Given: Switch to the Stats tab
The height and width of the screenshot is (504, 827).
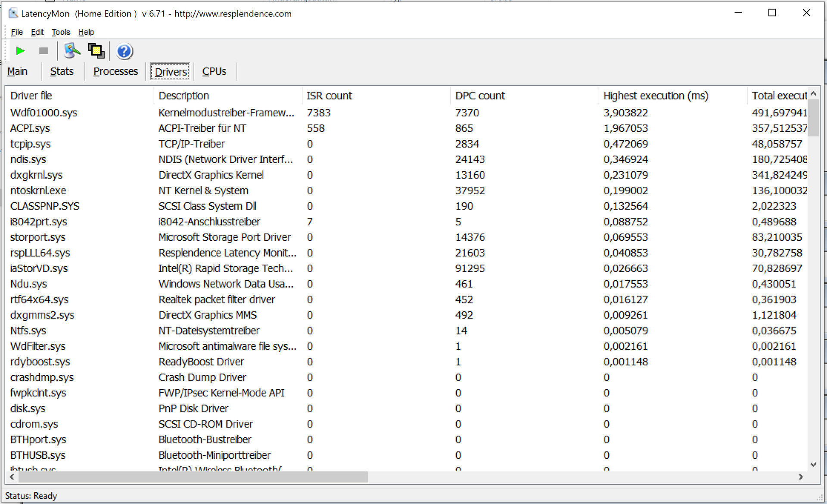Looking at the screenshot, I should click(62, 71).
